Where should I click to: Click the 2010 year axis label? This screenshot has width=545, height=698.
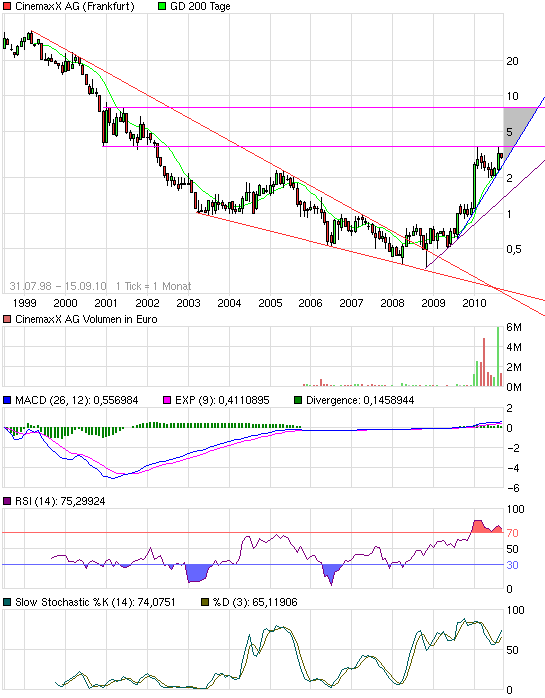pyautogui.click(x=474, y=303)
